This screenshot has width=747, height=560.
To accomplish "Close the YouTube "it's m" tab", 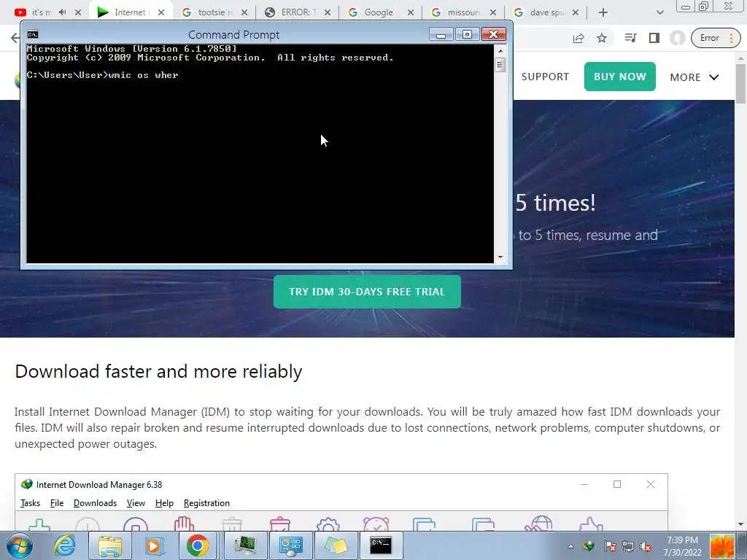I will pyautogui.click(x=78, y=12).
